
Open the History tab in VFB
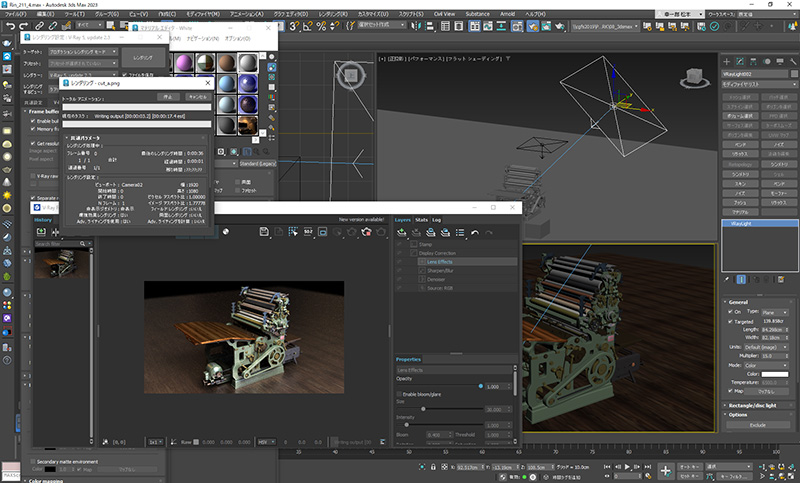tap(43, 220)
